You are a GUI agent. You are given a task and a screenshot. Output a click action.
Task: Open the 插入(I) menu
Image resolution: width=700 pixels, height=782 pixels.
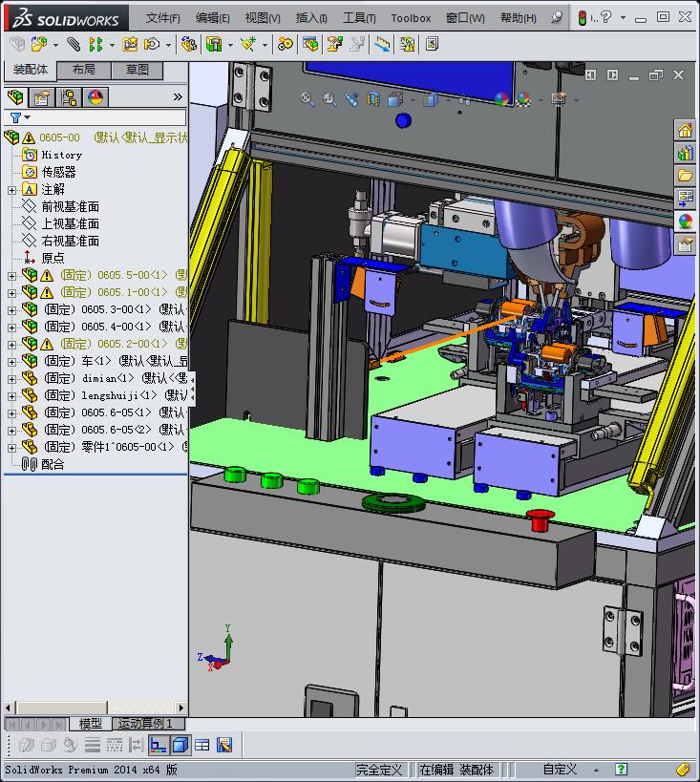(x=311, y=18)
